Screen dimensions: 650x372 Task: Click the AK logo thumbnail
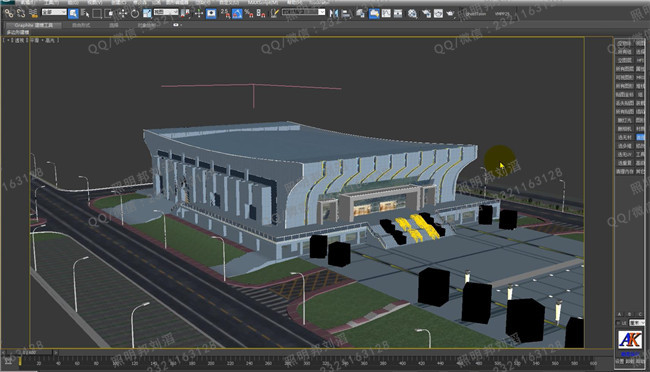(630, 340)
